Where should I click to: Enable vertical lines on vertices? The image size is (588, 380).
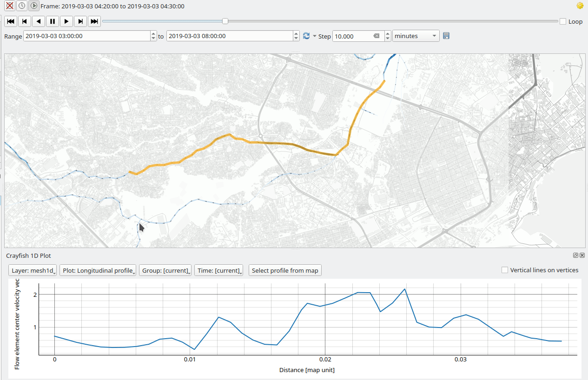click(x=505, y=270)
